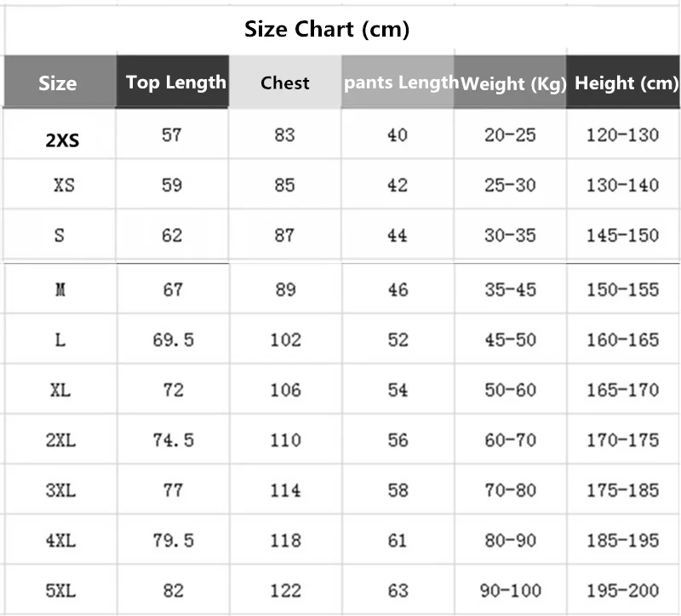This screenshot has height=616, width=681.
Task: Select the 74.5 top length cell
Action: (x=173, y=440)
